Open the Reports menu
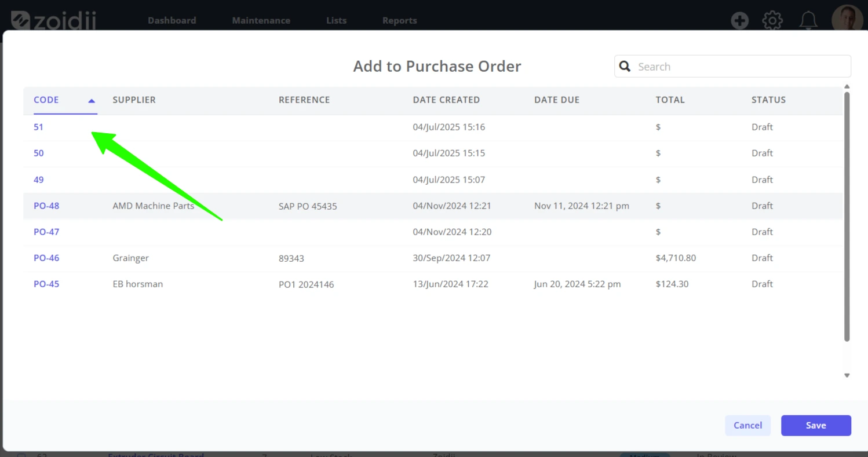This screenshot has height=457, width=868. coord(399,20)
